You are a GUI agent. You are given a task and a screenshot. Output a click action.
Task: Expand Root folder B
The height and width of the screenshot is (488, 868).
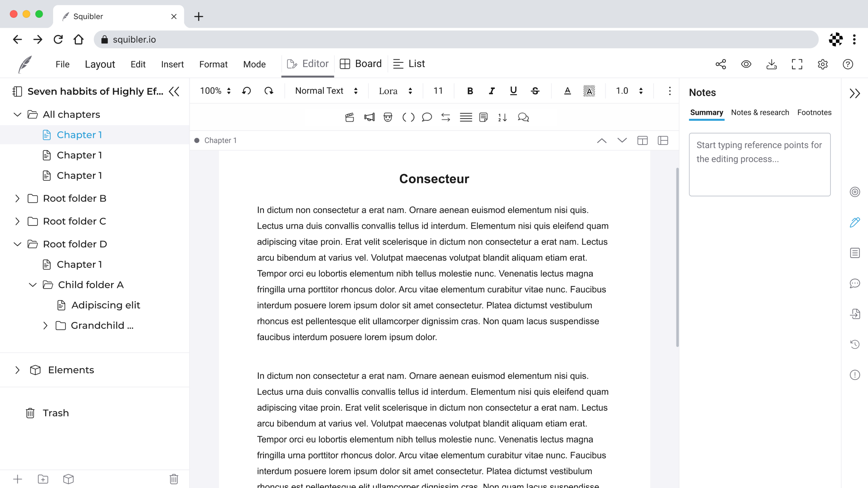17,198
